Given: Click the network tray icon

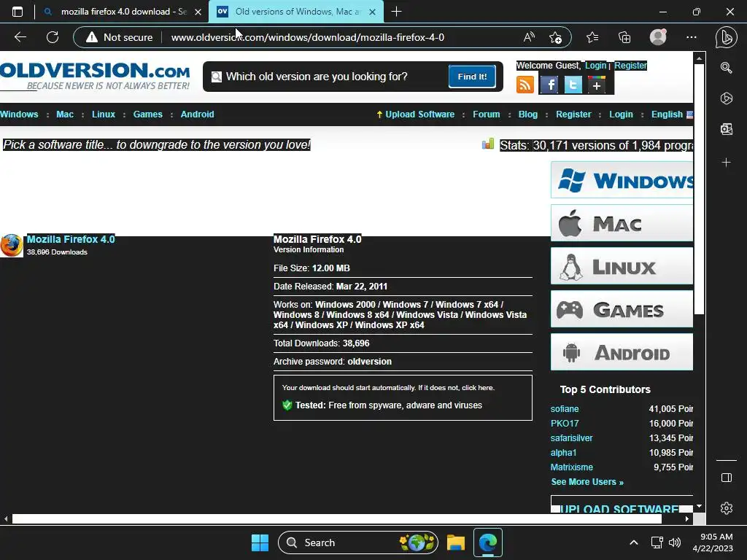Looking at the screenshot, I should [x=657, y=542].
